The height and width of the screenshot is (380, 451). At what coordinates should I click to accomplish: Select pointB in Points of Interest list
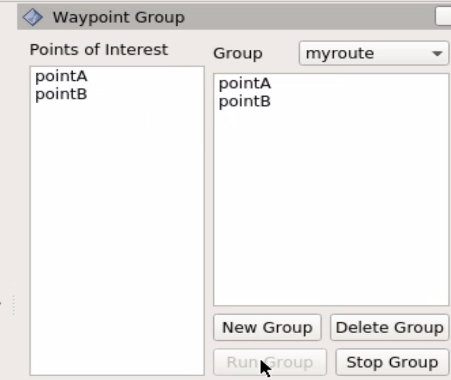[x=61, y=94]
